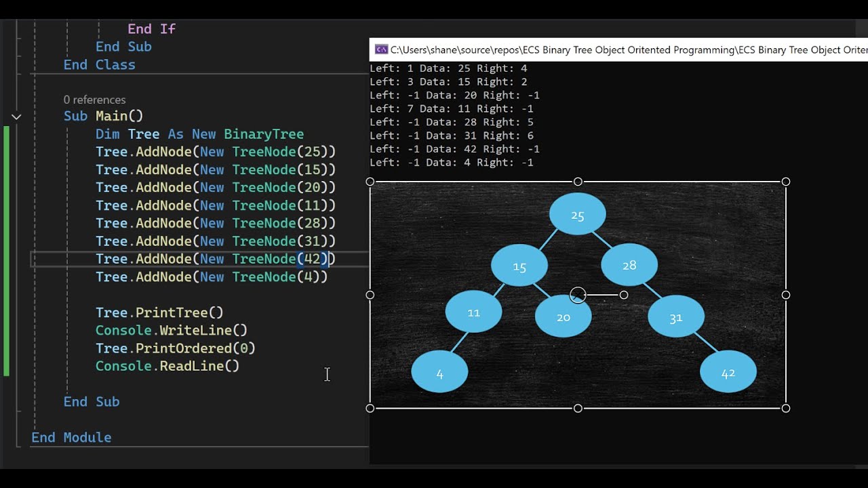Click the top-left image resize handle

tap(370, 182)
